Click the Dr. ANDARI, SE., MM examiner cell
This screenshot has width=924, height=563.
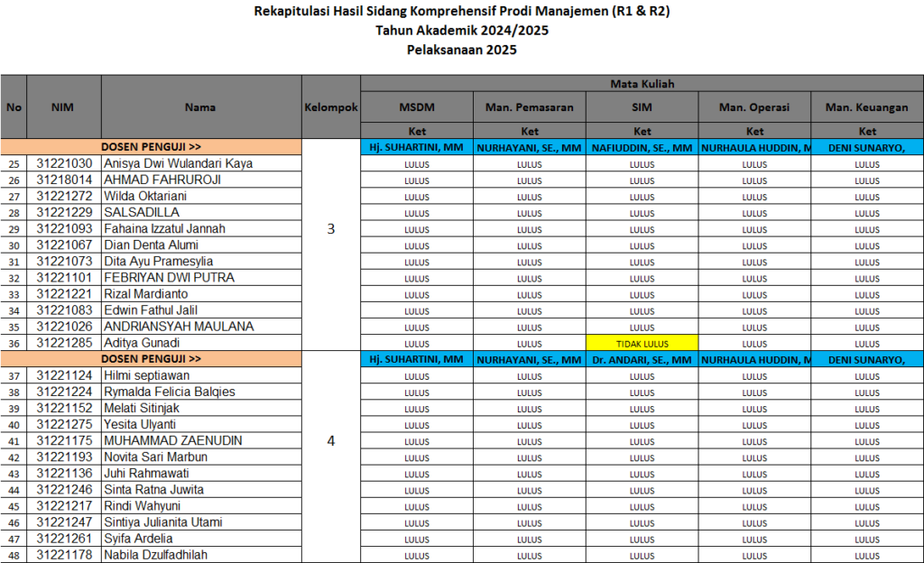(642, 359)
